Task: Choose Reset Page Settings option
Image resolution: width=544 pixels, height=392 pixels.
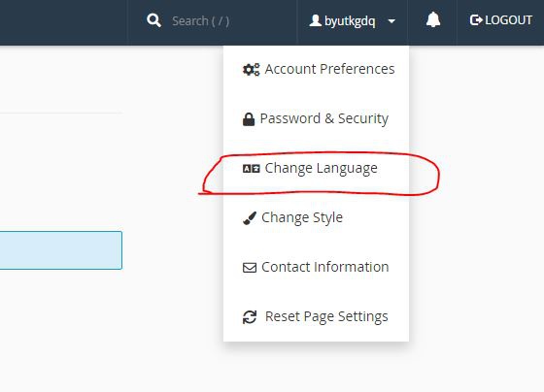Action: [316, 316]
